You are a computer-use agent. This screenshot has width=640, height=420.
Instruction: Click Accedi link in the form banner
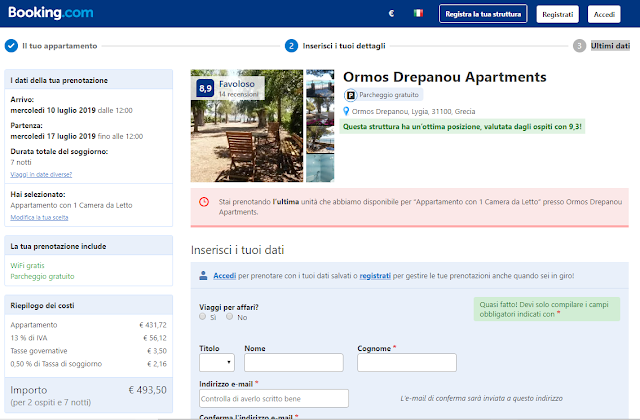coord(224,276)
